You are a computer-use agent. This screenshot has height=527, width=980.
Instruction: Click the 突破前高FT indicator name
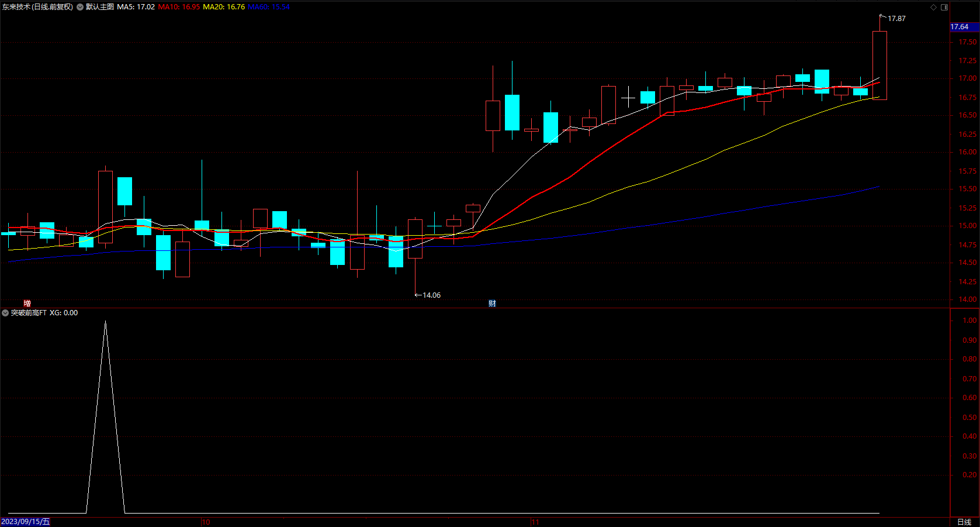pos(29,313)
